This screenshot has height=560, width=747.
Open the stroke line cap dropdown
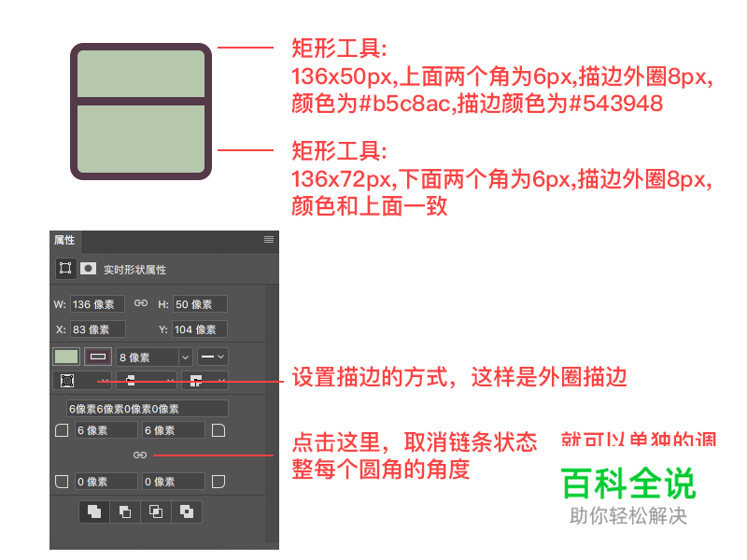point(146,381)
